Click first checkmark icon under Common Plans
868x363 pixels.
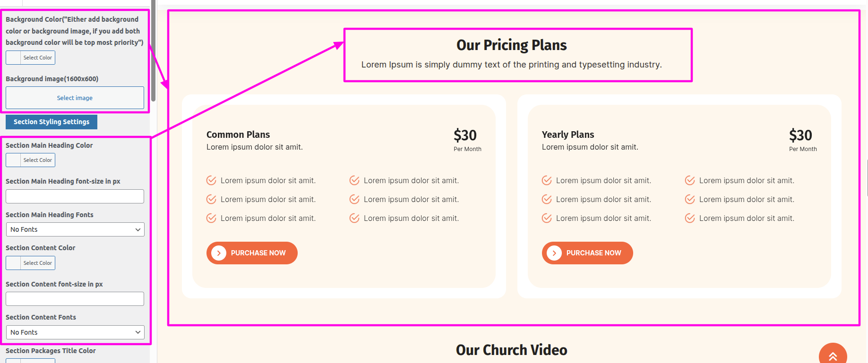click(x=211, y=180)
